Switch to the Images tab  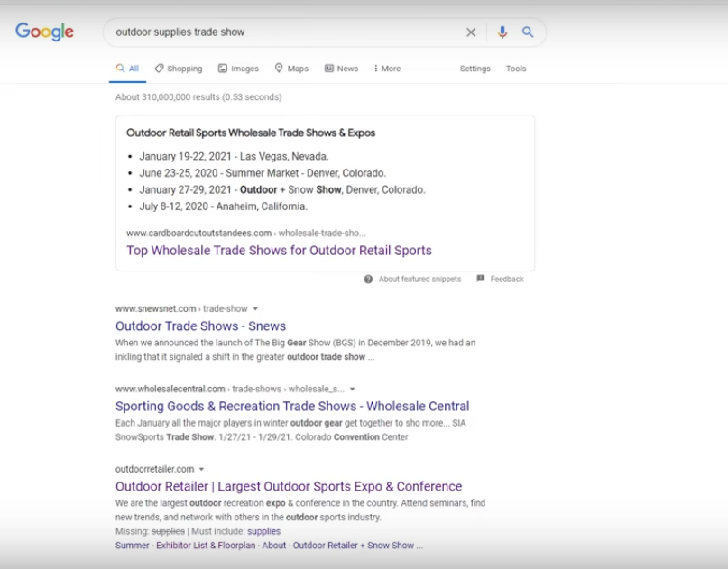(238, 69)
